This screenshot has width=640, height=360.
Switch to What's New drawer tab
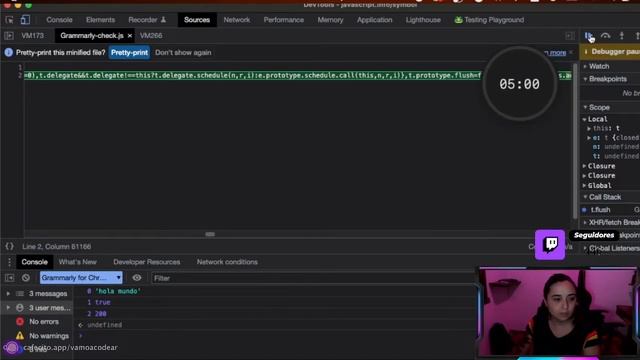click(78, 262)
